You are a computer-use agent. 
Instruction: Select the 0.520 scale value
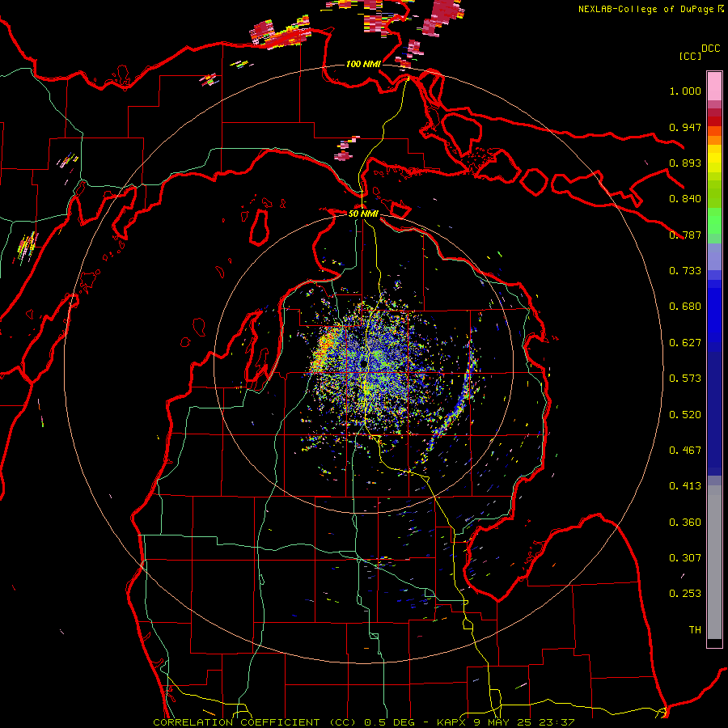[685, 415]
